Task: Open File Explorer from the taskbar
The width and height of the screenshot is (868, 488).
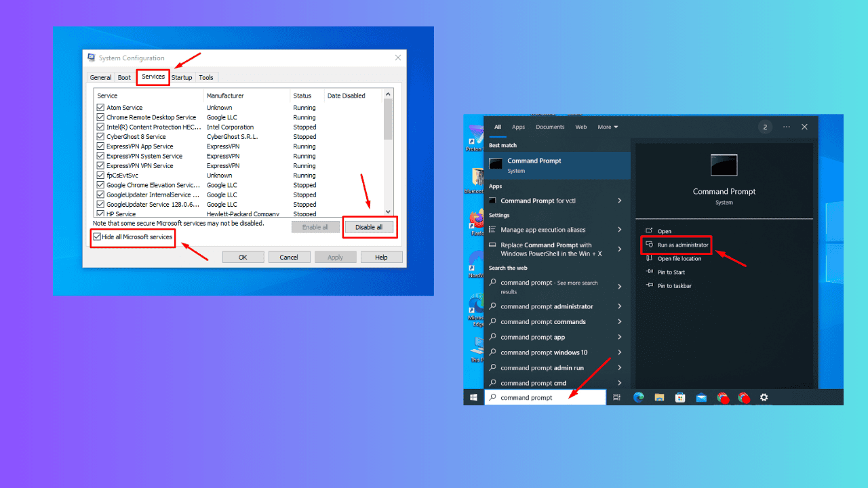Action: pos(659,397)
